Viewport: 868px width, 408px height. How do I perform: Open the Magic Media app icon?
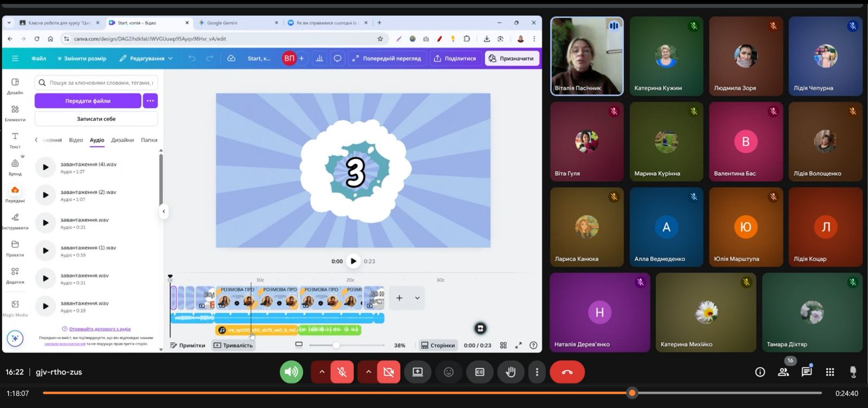pyautogui.click(x=15, y=307)
